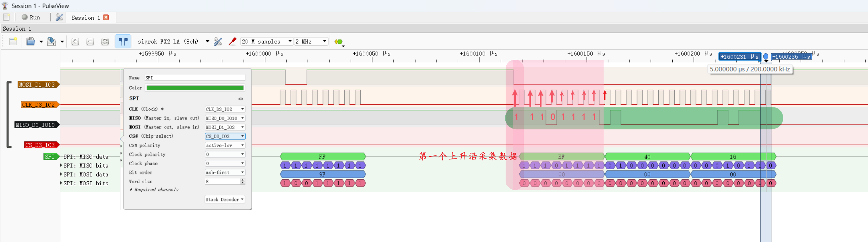Select the CLK_D3_IO2 channel label

[x=40, y=105]
